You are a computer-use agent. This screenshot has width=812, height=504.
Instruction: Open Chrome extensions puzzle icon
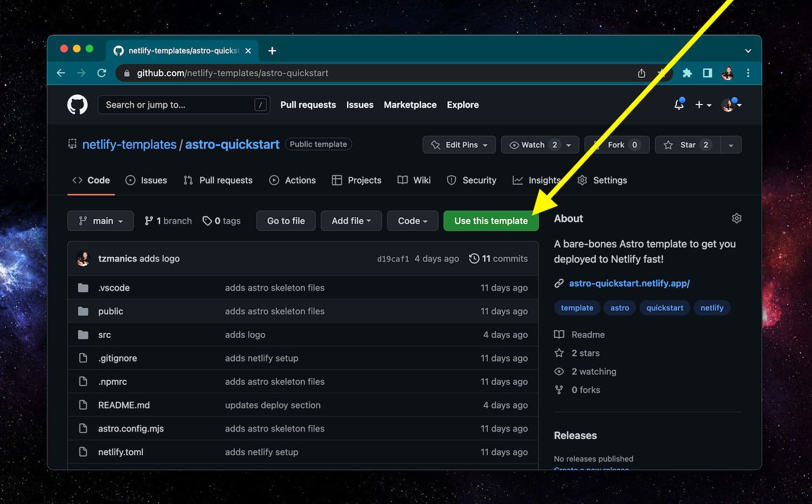[687, 73]
